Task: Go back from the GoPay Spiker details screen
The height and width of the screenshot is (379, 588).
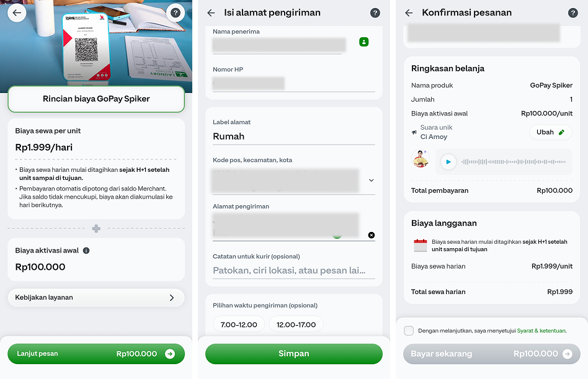Action: point(16,13)
